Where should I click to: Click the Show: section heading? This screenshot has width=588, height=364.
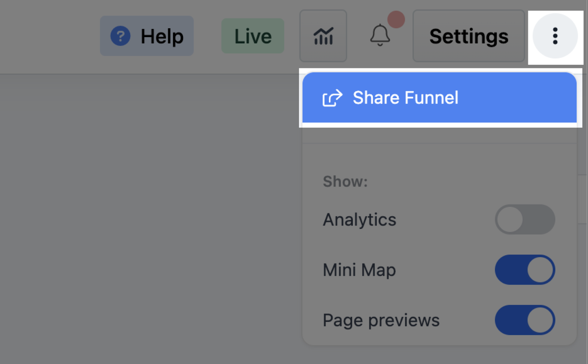point(345,181)
